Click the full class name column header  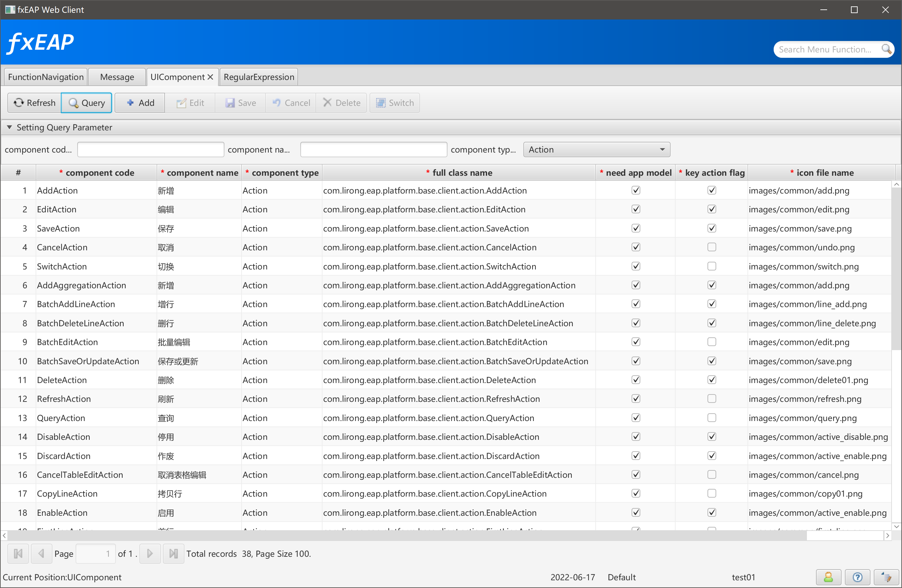pyautogui.click(x=459, y=172)
